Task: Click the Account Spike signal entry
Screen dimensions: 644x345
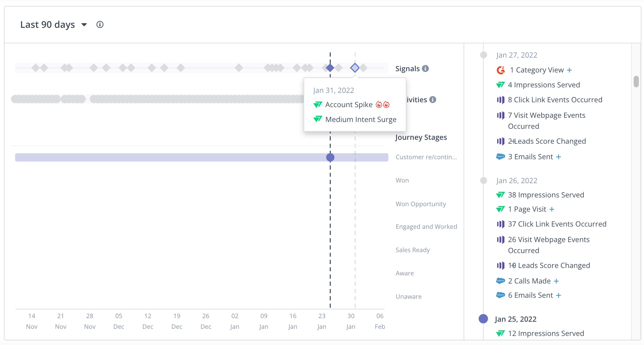Action: (x=349, y=105)
